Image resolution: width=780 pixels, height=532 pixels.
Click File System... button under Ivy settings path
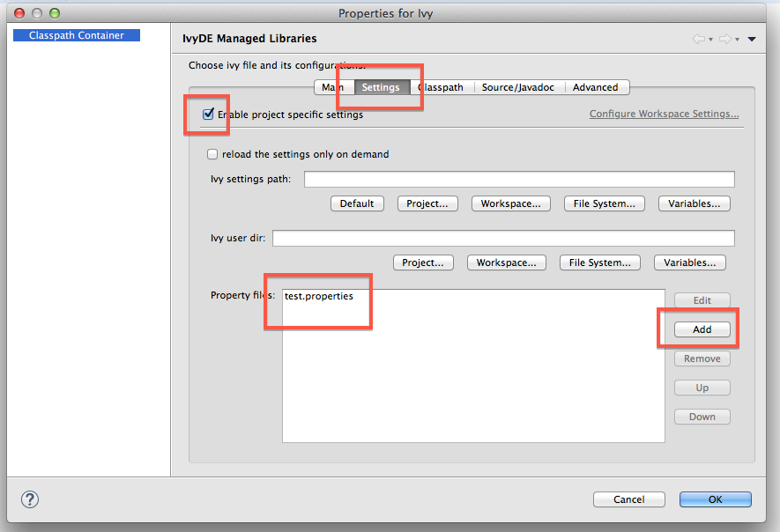coord(605,203)
